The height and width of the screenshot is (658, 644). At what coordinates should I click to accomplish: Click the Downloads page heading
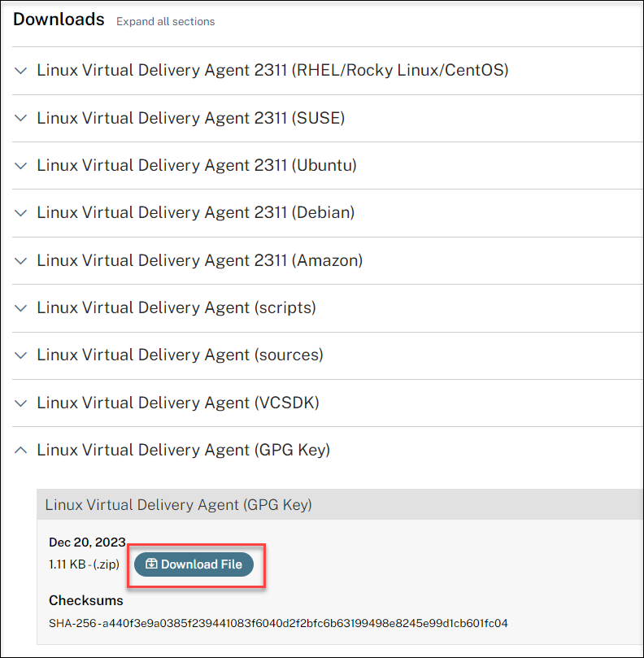[59, 20]
